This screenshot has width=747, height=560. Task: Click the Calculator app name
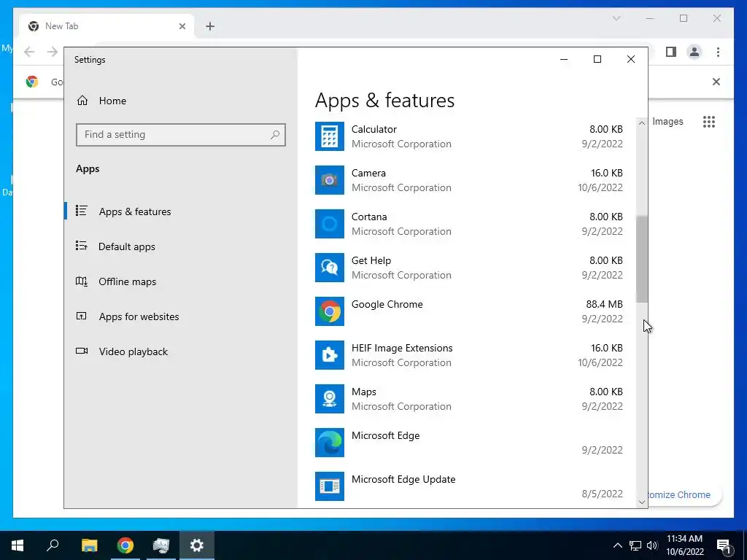click(x=374, y=129)
